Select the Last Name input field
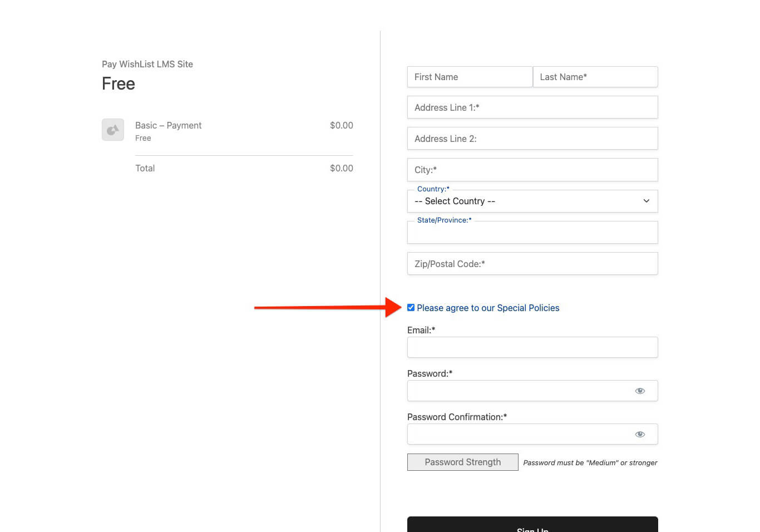Image resolution: width=760 pixels, height=532 pixels. [x=595, y=77]
